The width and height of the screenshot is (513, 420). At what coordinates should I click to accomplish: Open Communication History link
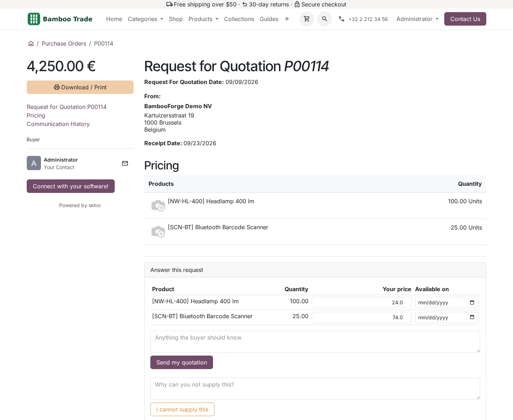[x=58, y=124]
